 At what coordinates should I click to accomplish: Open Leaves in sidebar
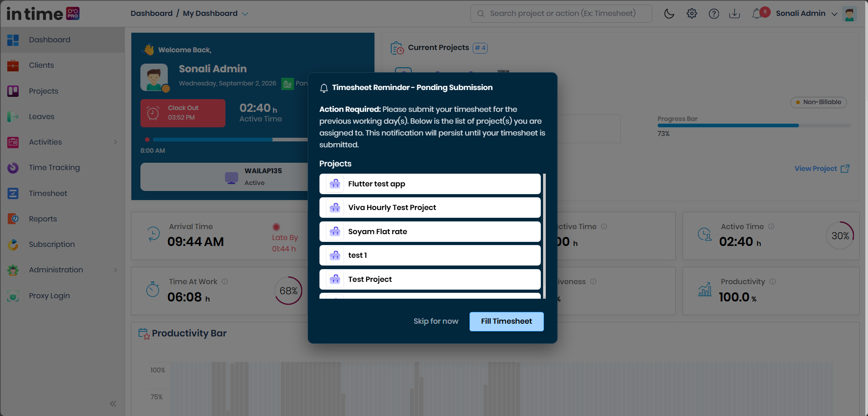pyautogui.click(x=63, y=116)
